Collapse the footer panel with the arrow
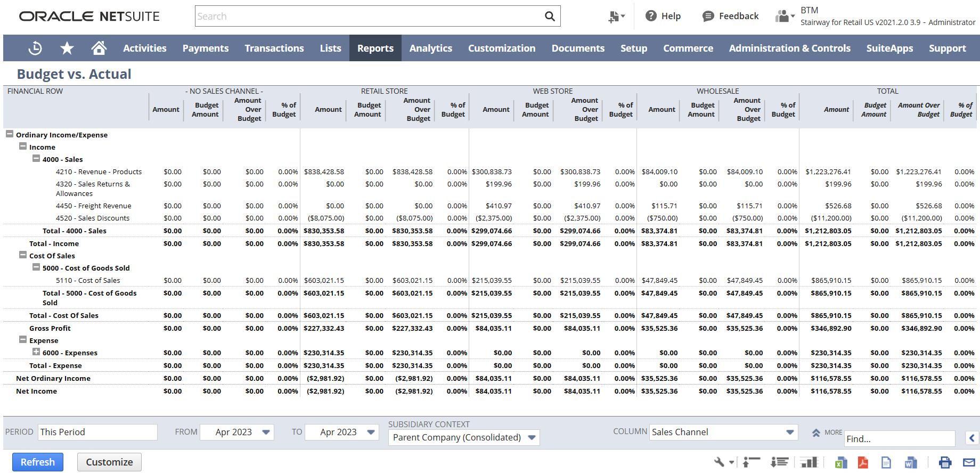This screenshot has height=473, width=980. coord(972,438)
